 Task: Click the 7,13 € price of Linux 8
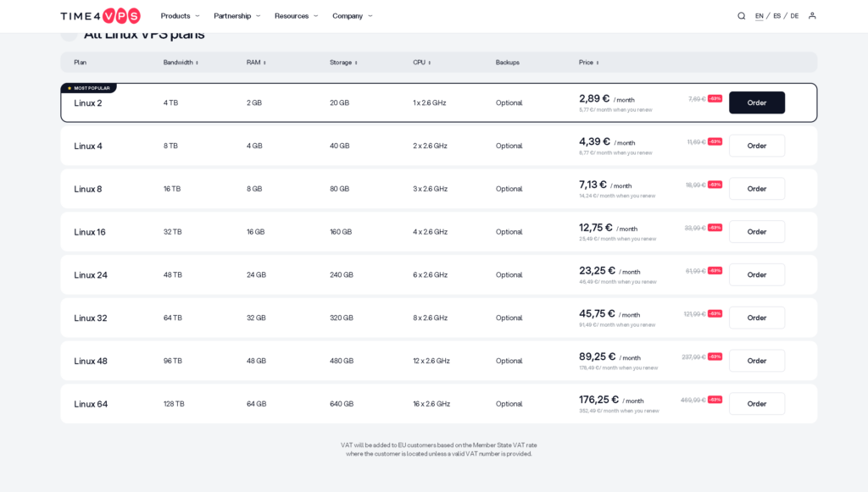(593, 185)
